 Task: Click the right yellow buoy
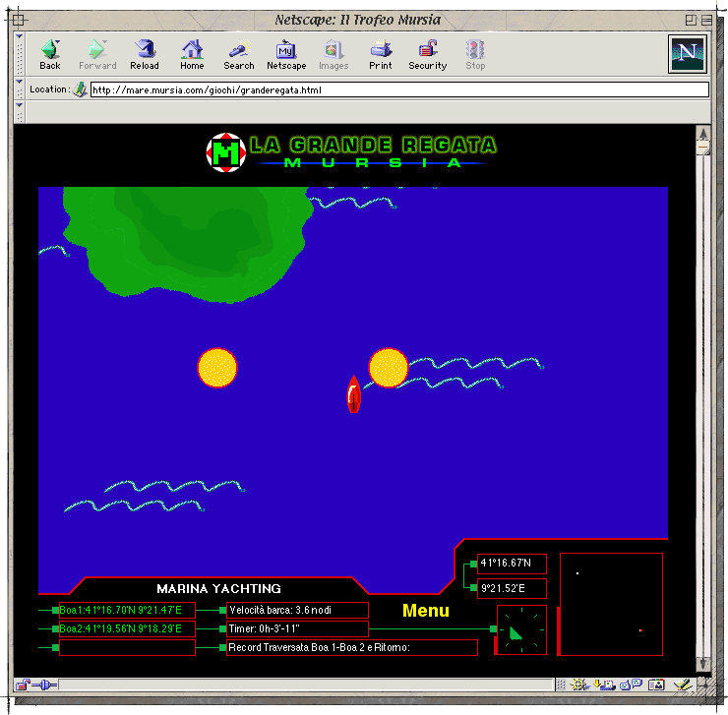tap(389, 367)
